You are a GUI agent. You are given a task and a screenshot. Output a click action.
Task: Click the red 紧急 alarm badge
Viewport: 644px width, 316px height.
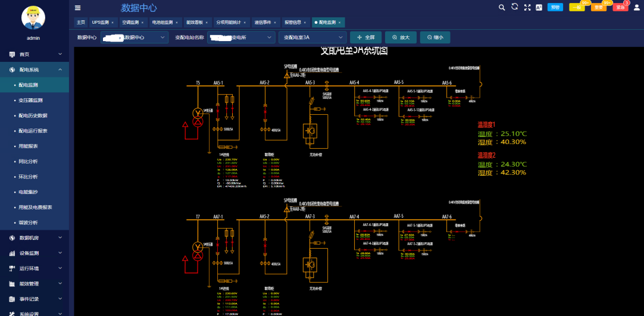(x=620, y=7)
